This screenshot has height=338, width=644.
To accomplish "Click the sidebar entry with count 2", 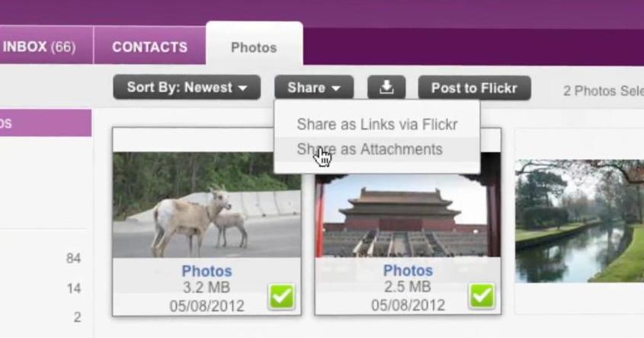I will (x=46, y=317).
